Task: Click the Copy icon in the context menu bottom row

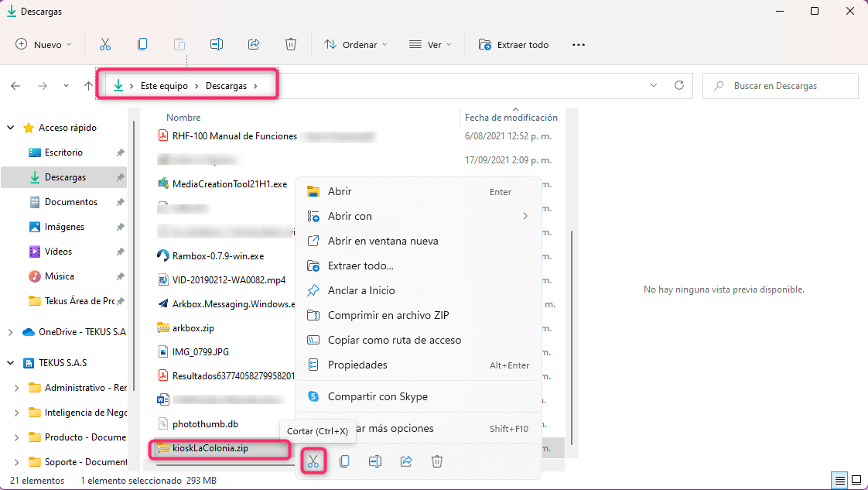Action: coord(344,461)
